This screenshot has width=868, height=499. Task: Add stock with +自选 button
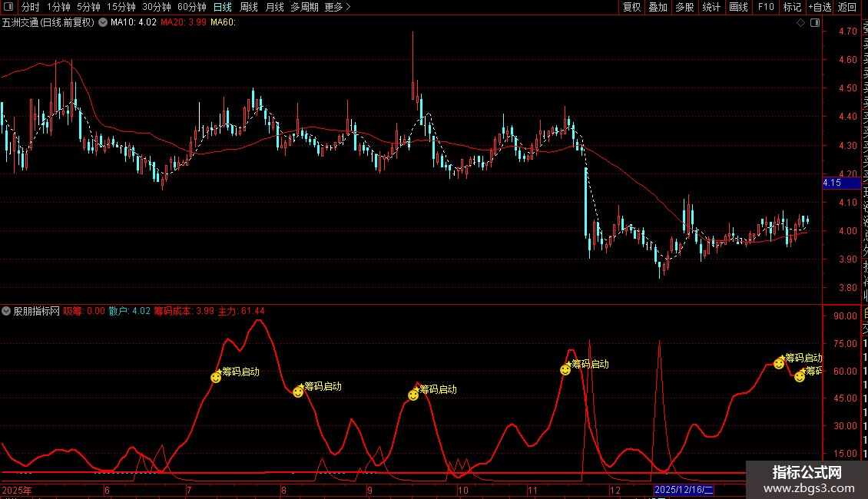[820, 7]
